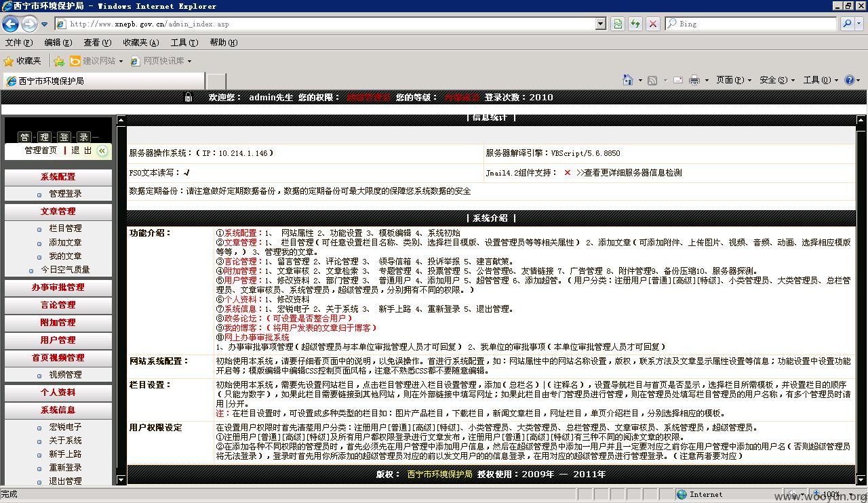Open 网页快讯库 web slice gallery
The image size is (868, 503).
(161, 61)
